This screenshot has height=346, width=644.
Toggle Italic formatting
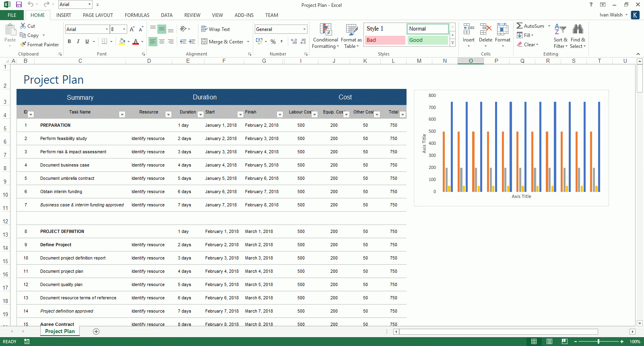[x=78, y=41]
